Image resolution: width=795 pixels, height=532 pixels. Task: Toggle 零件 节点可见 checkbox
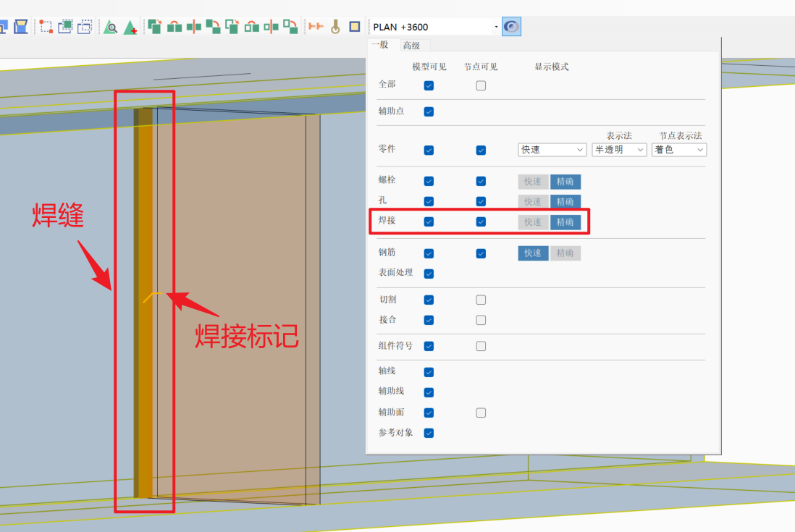pos(481,150)
